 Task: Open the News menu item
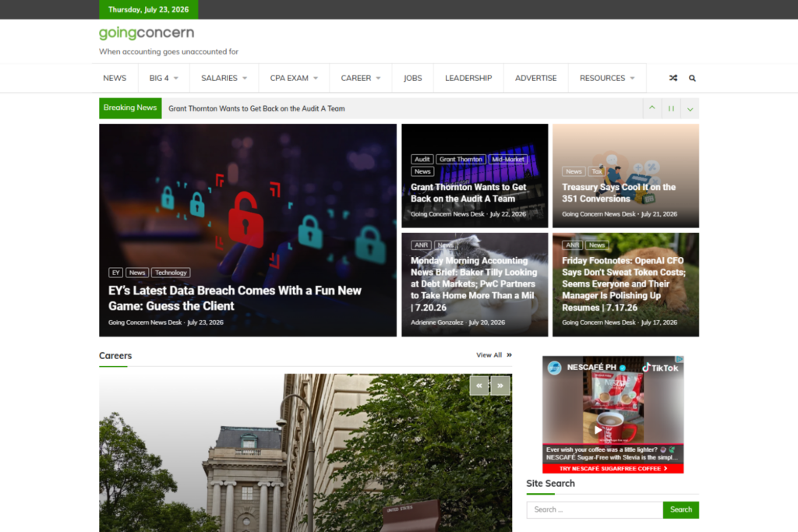click(115, 78)
